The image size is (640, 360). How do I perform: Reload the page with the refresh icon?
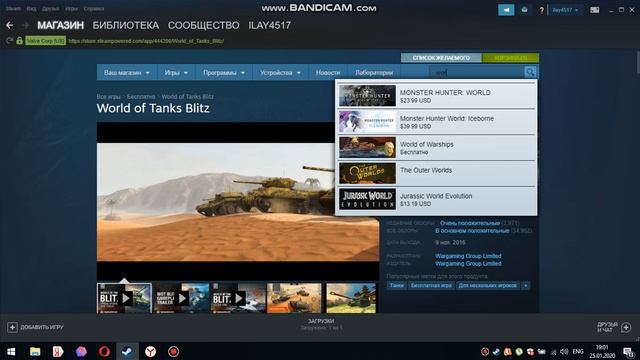pos(9,40)
